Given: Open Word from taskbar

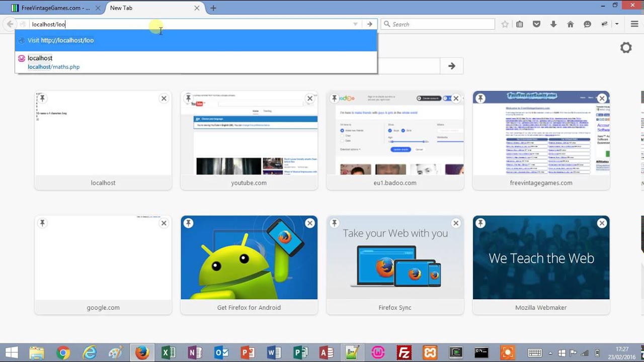Looking at the screenshot, I should (273, 353).
